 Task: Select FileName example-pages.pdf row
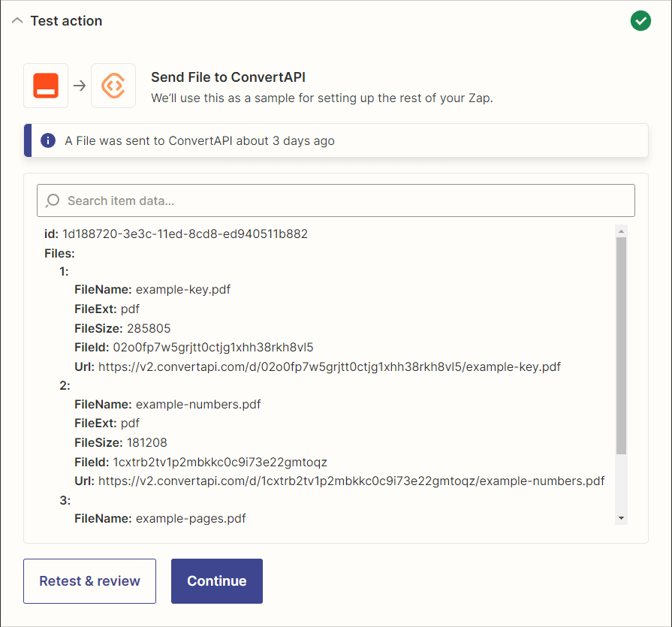(x=160, y=519)
